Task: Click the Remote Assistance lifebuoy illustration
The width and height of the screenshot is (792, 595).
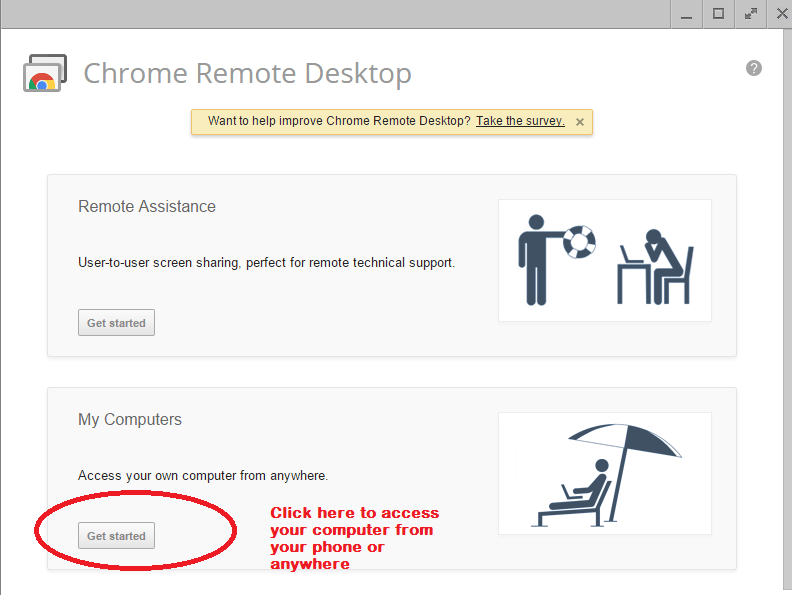Action: (x=605, y=260)
